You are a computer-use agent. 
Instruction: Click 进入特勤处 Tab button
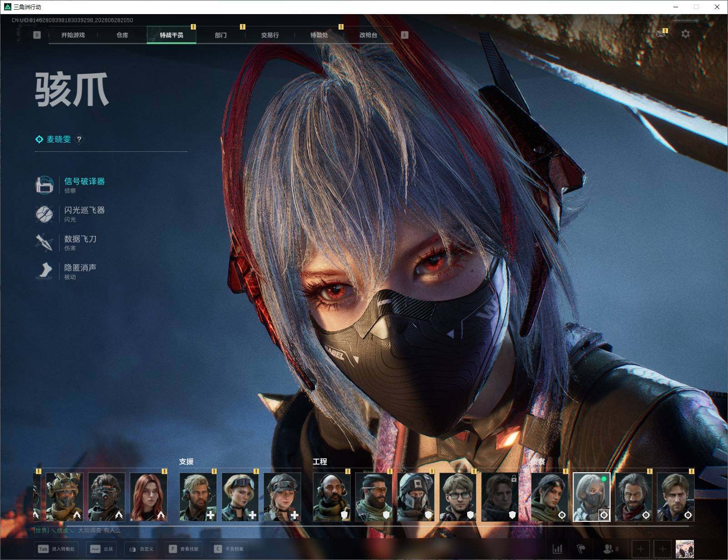pyautogui.click(x=57, y=549)
